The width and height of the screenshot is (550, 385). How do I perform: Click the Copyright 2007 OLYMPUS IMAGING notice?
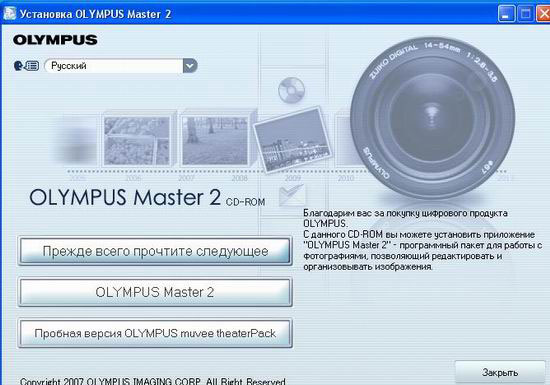tap(153, 381)
